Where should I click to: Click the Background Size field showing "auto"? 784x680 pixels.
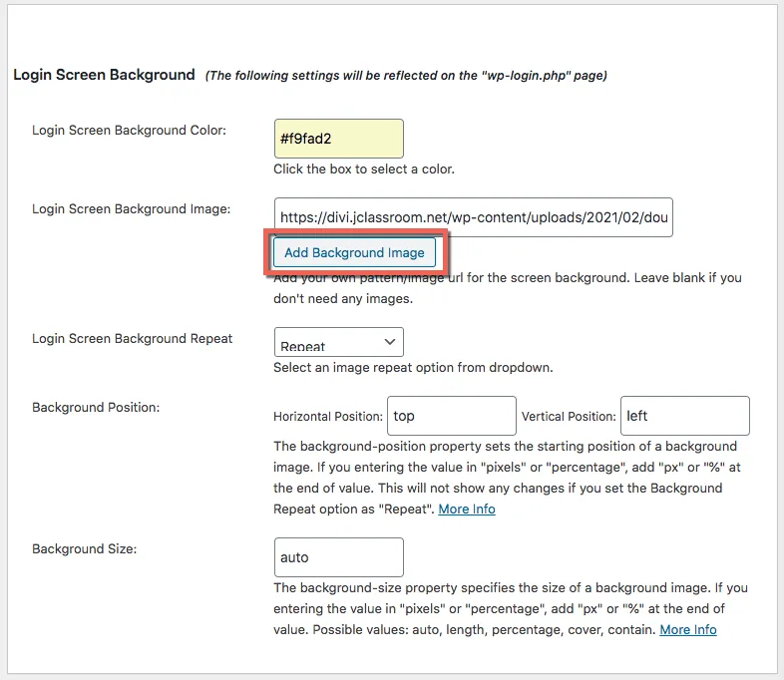click(x=338, y=557)
